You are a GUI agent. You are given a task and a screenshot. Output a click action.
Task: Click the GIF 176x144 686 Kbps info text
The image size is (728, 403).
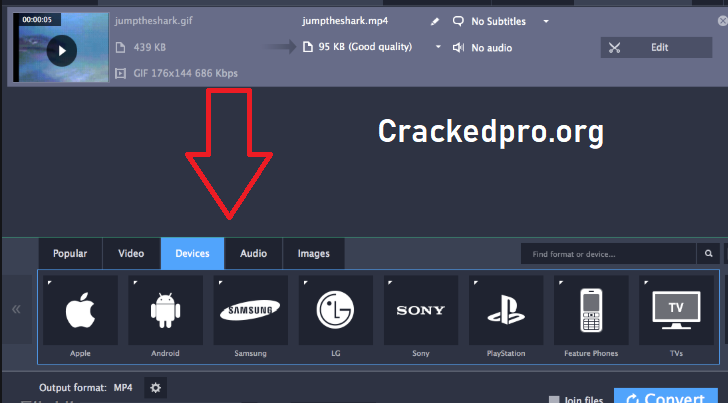[x=185, y=73]
